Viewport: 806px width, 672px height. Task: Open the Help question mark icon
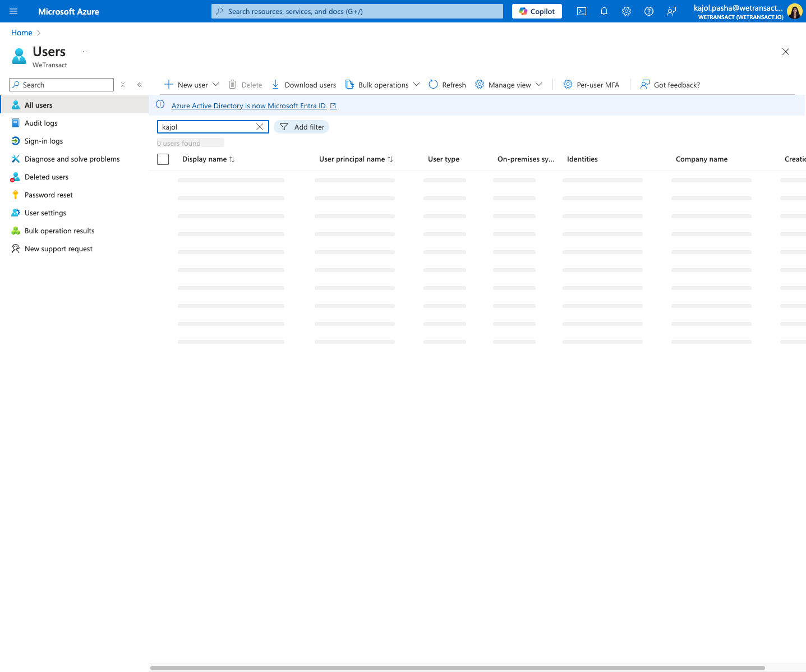coord(649,11)
